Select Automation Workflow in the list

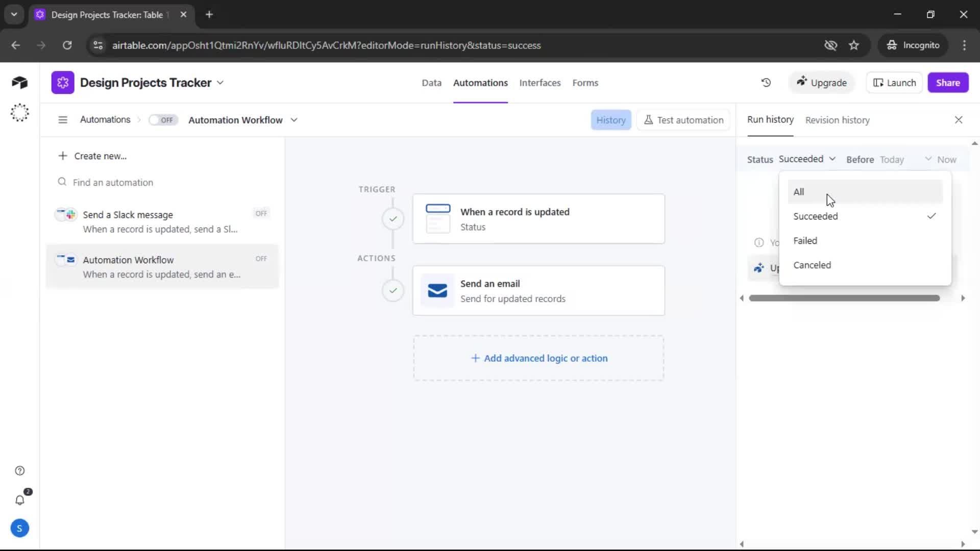point(162,267)
